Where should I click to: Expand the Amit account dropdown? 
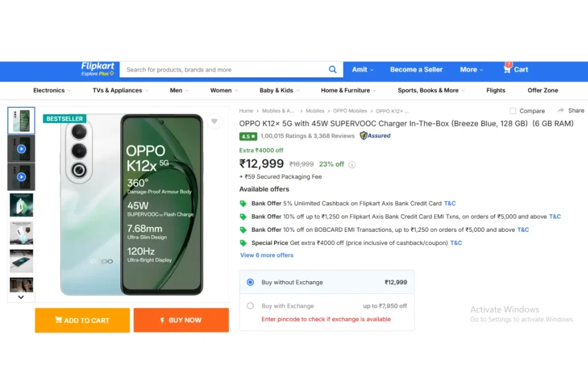(x=363, y=69)
